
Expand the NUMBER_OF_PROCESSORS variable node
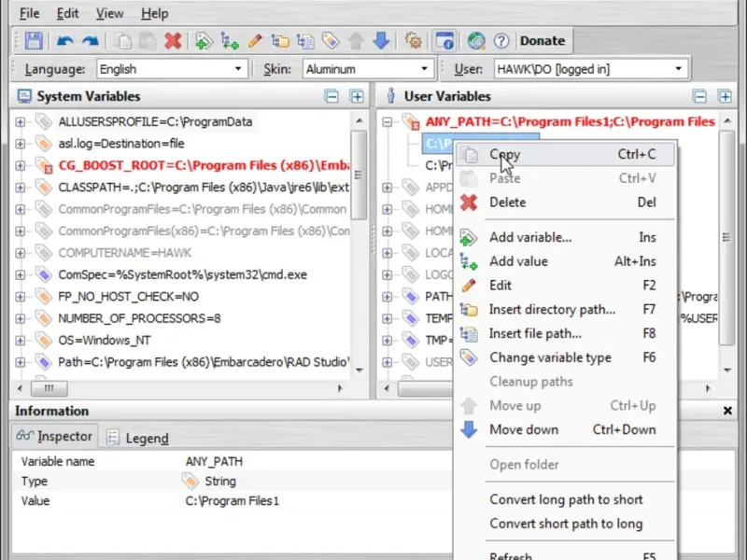[x=20, y=318]
